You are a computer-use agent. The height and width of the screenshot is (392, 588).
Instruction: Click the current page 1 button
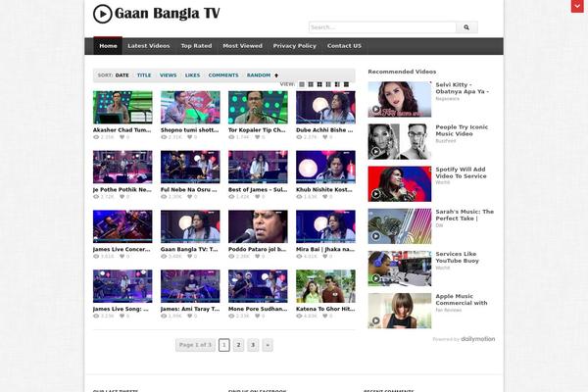(x=224, y=345)
